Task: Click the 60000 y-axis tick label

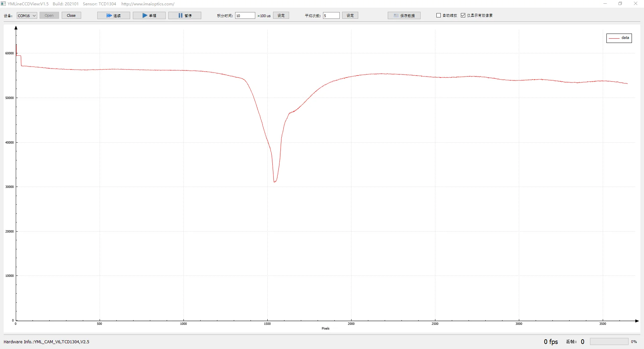Action: click(x=9, y=53)
